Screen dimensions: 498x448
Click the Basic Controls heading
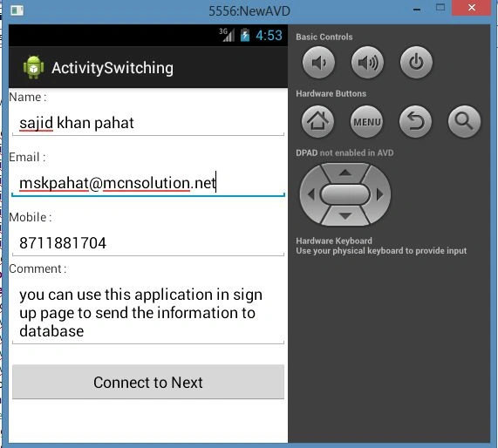coord(324,37)
